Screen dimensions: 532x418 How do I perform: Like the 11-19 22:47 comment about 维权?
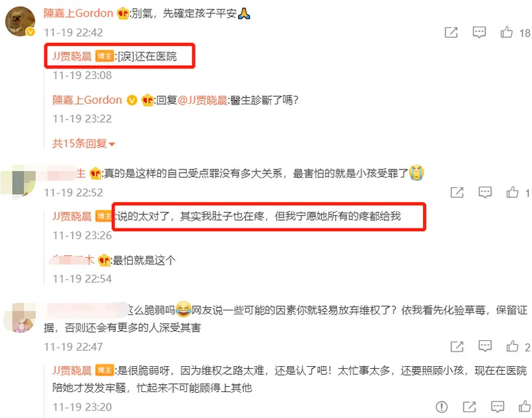point(512,346)
